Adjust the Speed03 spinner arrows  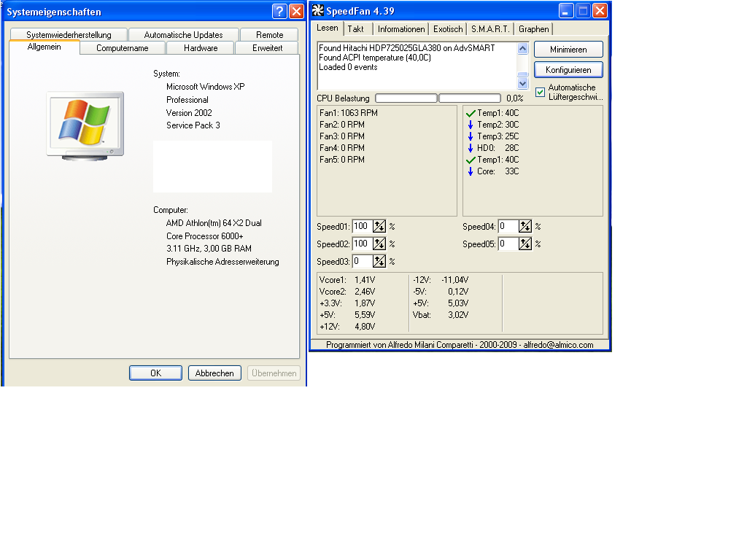379,262
